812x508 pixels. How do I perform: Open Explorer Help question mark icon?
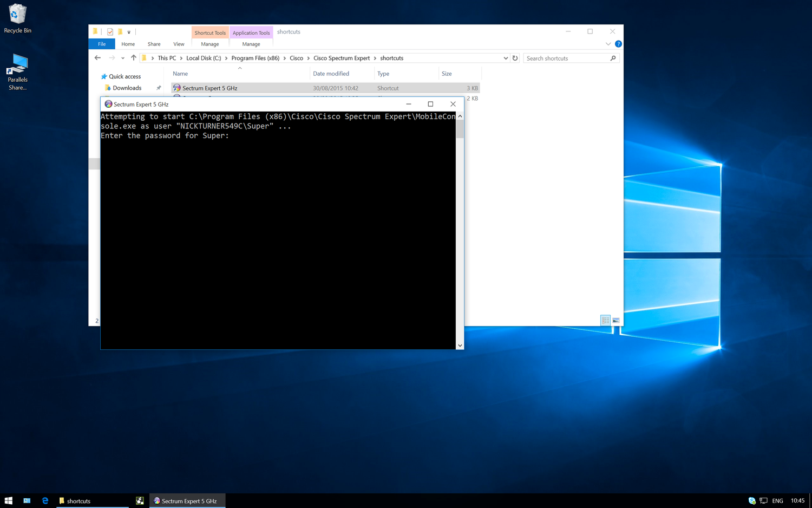(x=618, y=44)
